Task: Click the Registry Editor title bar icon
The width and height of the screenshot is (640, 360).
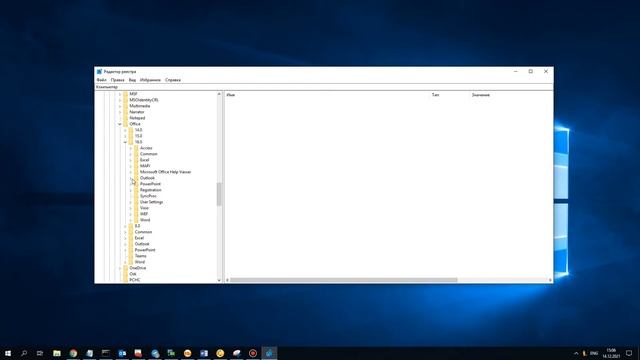Action: 99,71
